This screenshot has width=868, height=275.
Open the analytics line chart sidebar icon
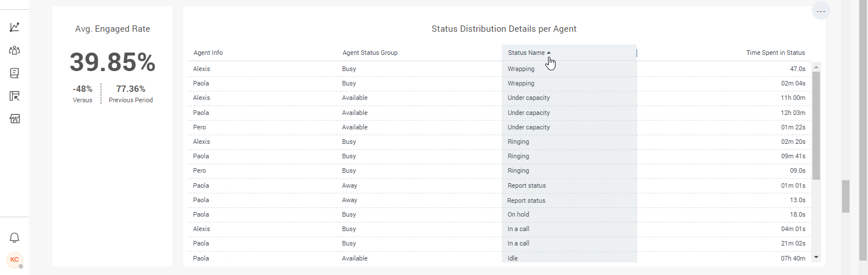tap(14, 27)
